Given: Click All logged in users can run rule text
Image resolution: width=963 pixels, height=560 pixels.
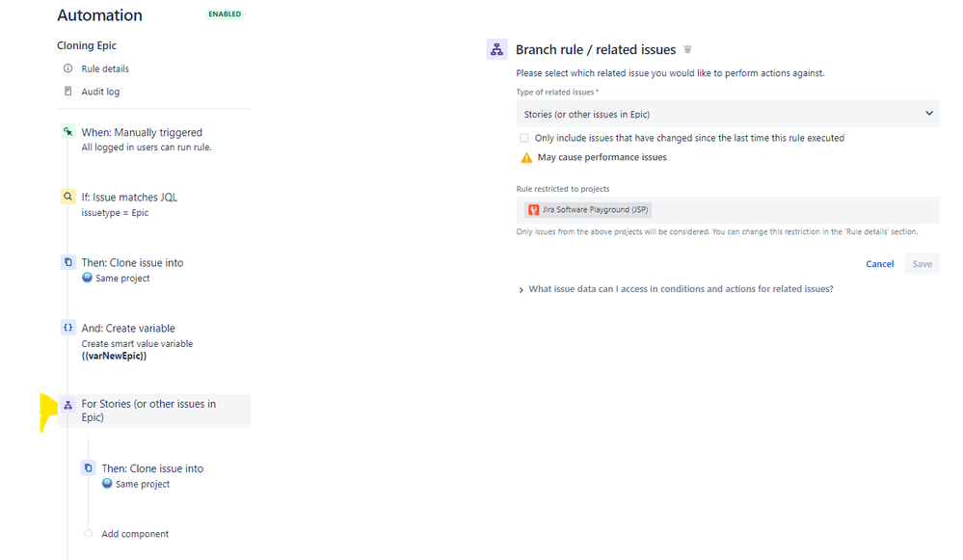Looking at the screenshot, I should click(147, 147).
